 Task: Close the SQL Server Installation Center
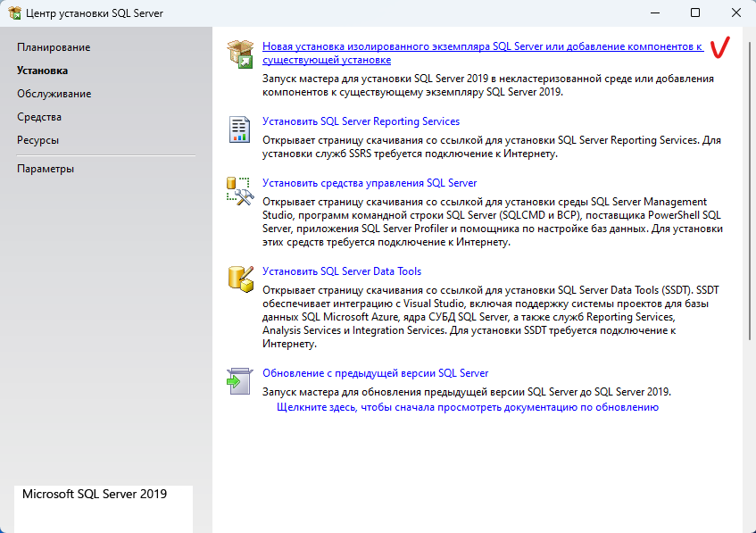735,13
